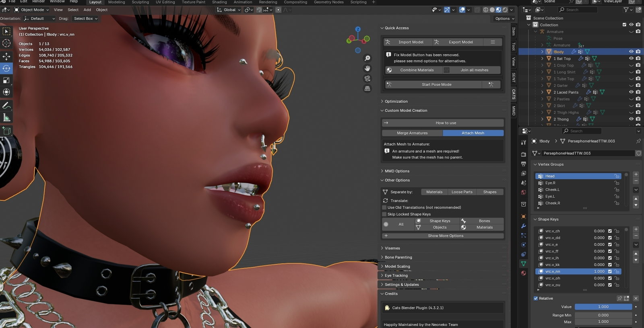The image size is (644, 328).
Task: Adjust the shape key Value slider
Action: coord(603,307)
